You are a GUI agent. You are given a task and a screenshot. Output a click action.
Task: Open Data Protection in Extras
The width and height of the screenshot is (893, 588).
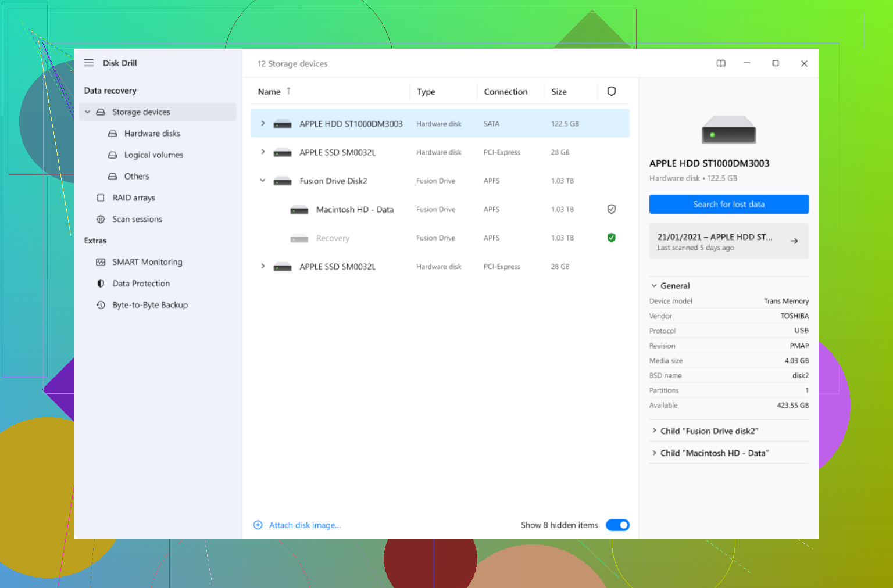click(x=141, y=284)
